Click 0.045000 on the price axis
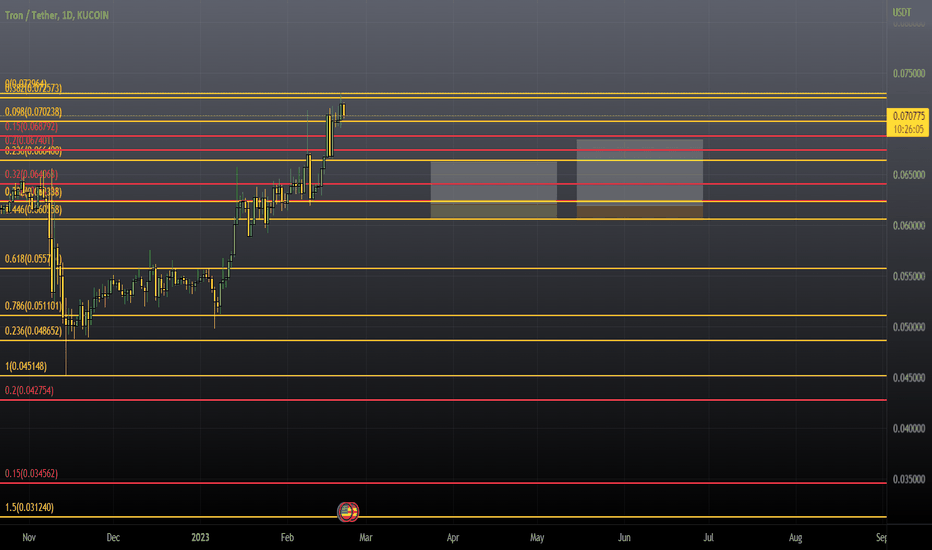This screenshot has height=550, width=932. tap(909, 378)
